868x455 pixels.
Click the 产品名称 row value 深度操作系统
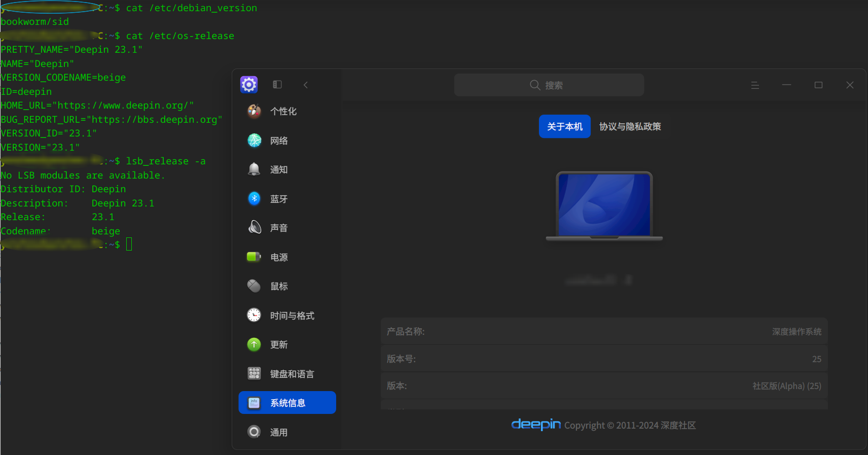(797, 332)
